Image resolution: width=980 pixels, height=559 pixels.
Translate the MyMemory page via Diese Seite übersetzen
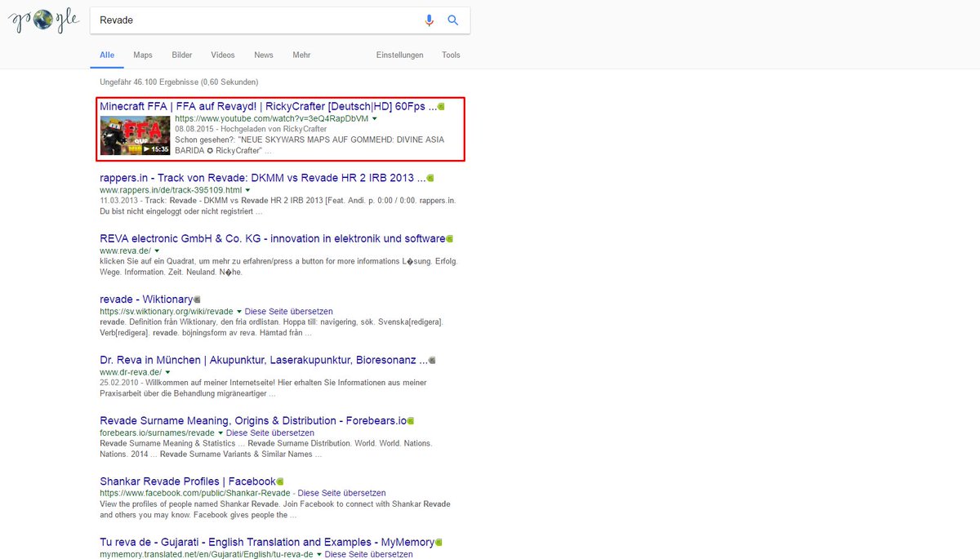coord(369,555)
